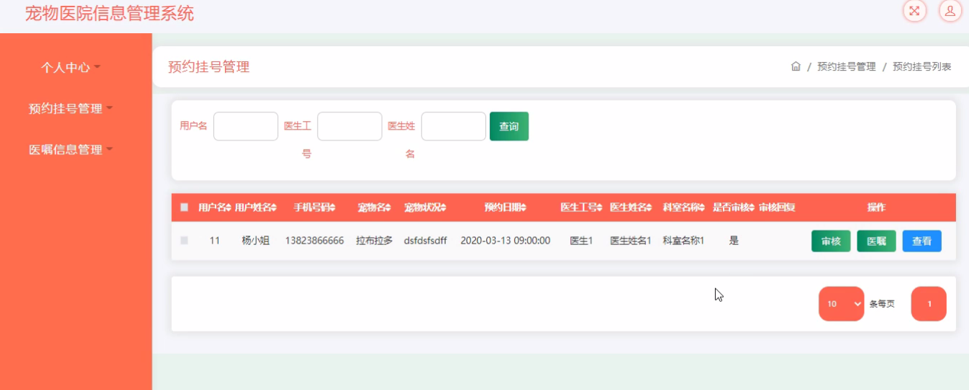Click the 审核 button for 杨小姐

click(x=831, y=241)
